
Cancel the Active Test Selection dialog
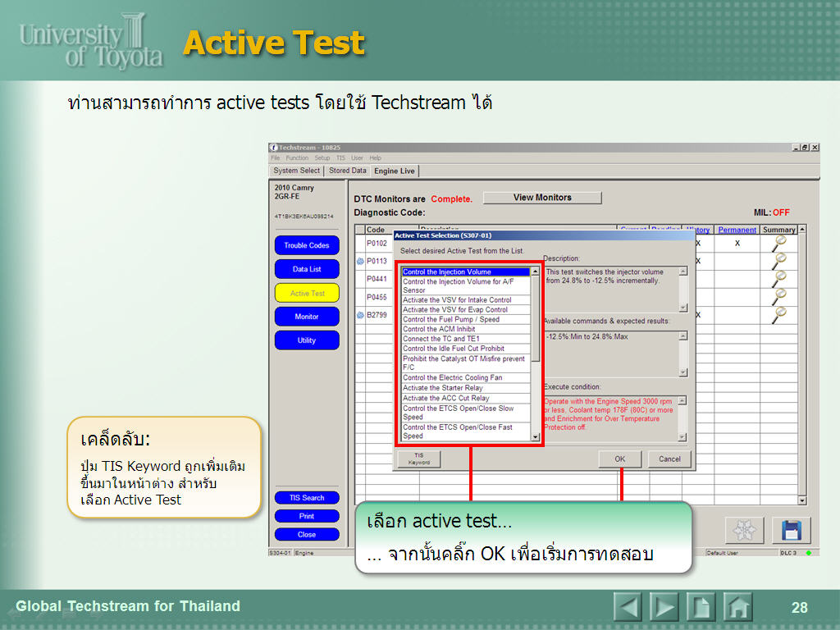coord(669,459)
